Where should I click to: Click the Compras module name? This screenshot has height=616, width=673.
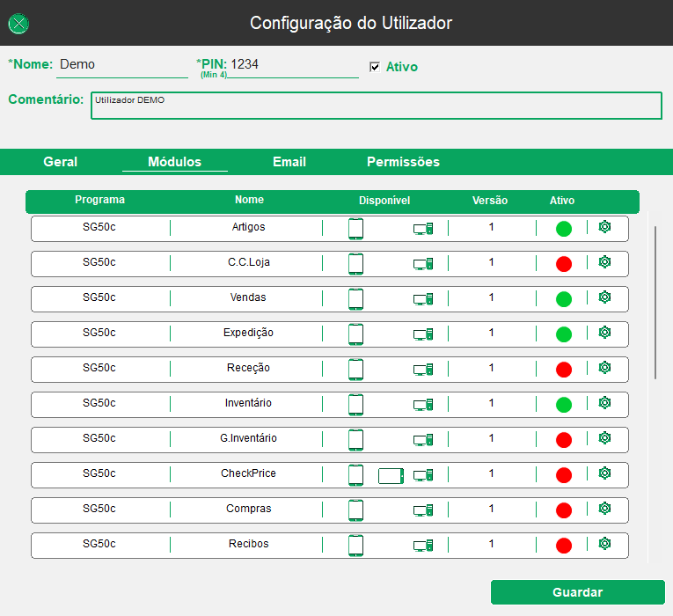248,509
